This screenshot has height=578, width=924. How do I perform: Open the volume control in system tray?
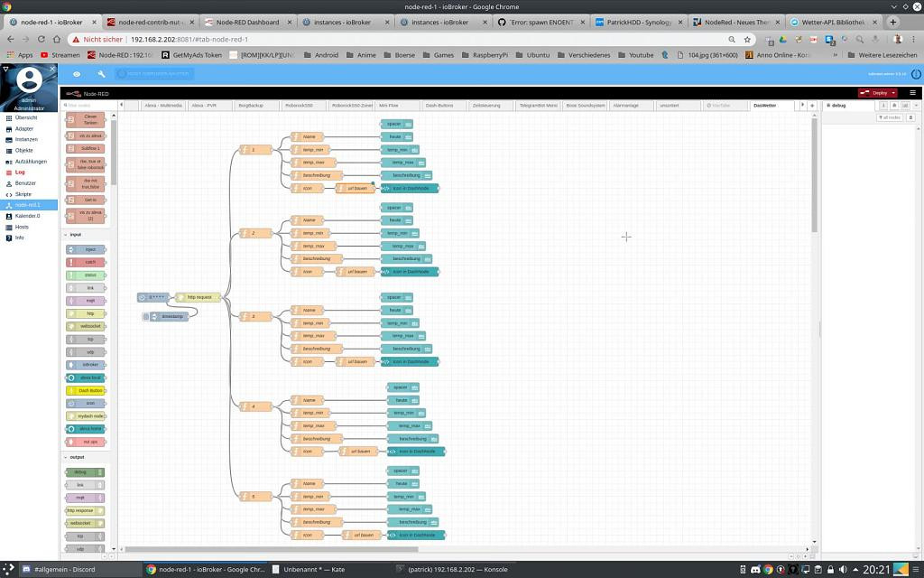point(844,570)
